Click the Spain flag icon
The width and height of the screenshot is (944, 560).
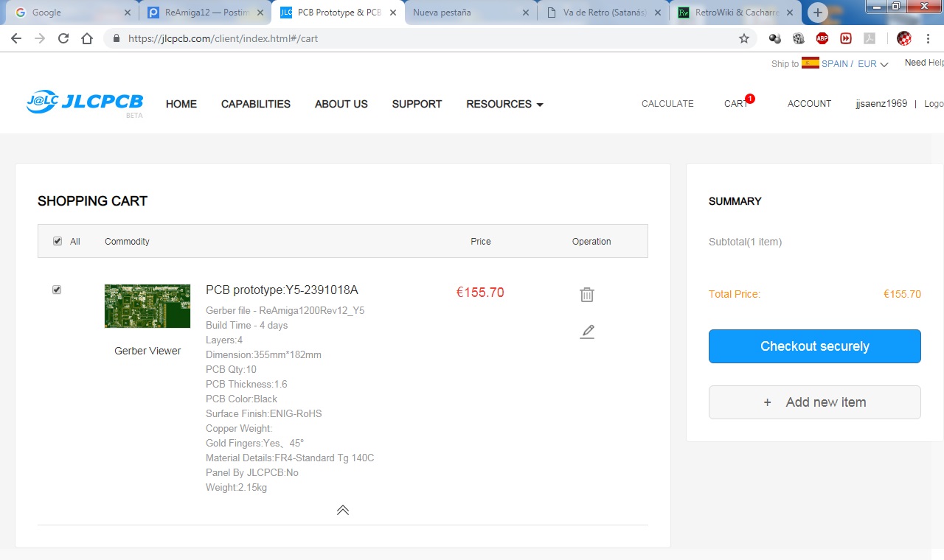(x=811, y=63)
